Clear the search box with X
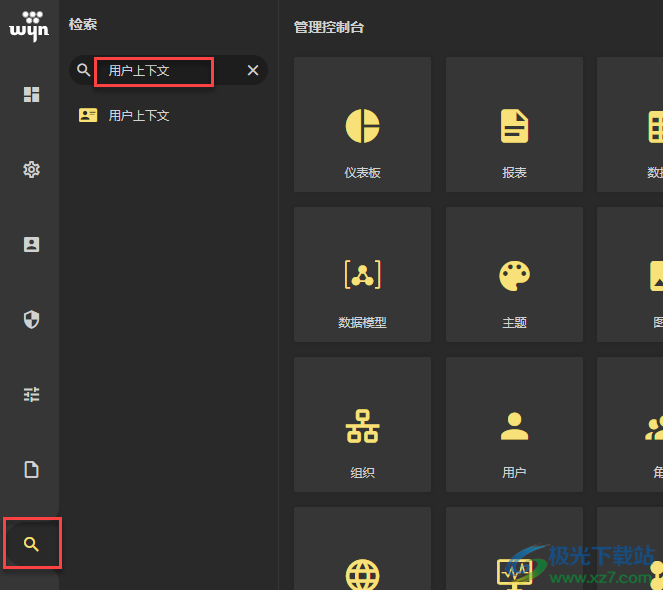 253,70
